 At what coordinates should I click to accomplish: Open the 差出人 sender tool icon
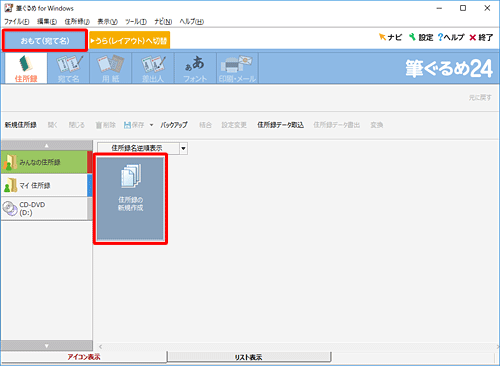point(153,68)
